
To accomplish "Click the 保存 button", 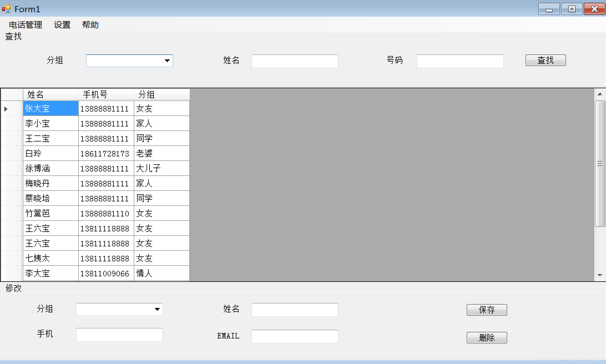I will pos(487,310).
